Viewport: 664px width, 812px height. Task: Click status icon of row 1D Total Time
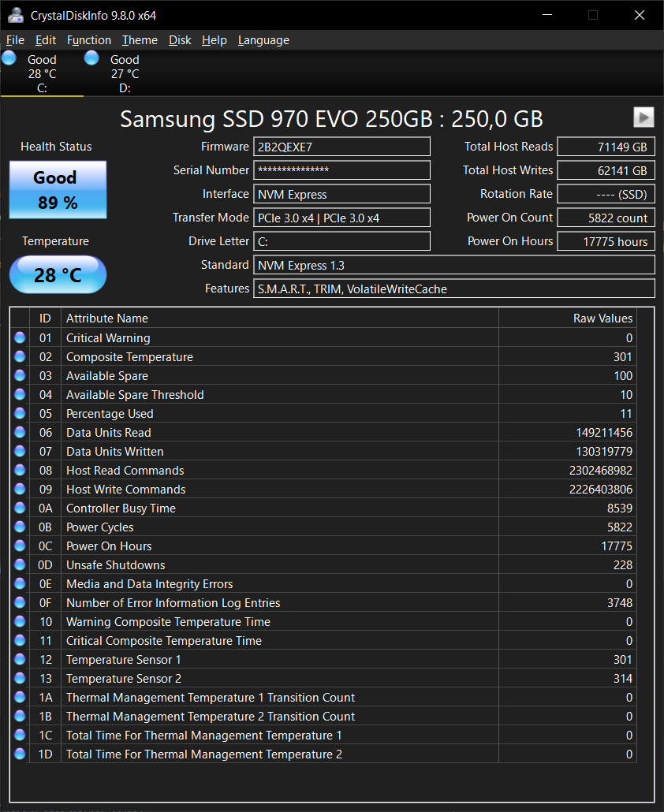pos(20,754)
